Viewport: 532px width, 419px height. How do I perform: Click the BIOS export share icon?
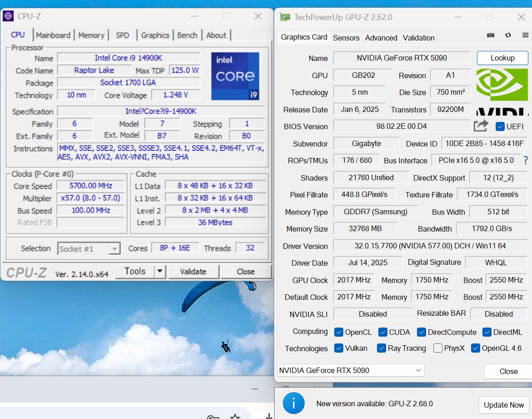click(481, 126)
